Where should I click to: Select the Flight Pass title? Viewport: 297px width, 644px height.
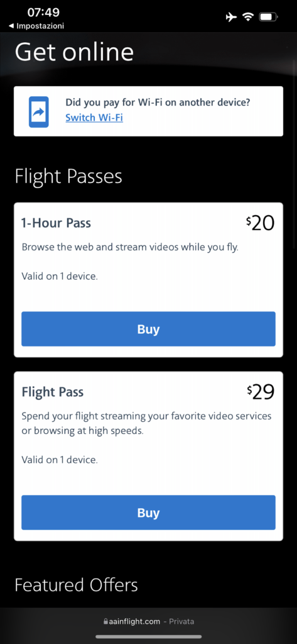click(53, 392)
